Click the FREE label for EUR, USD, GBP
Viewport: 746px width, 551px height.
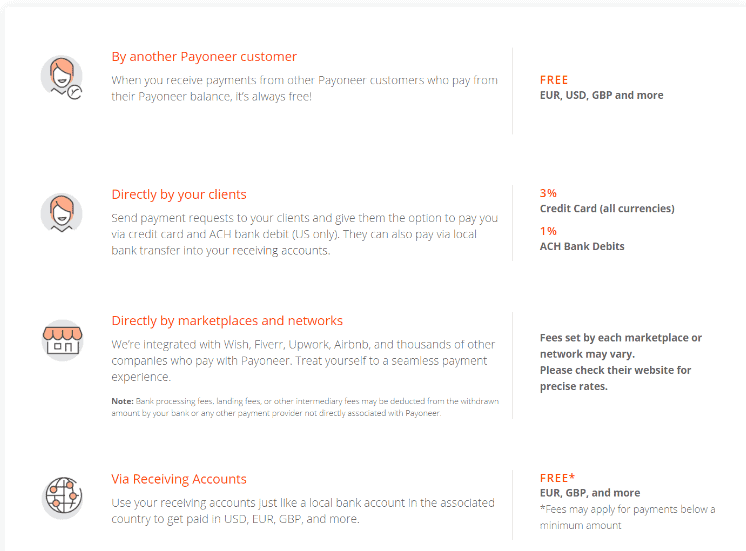(554, 80)
